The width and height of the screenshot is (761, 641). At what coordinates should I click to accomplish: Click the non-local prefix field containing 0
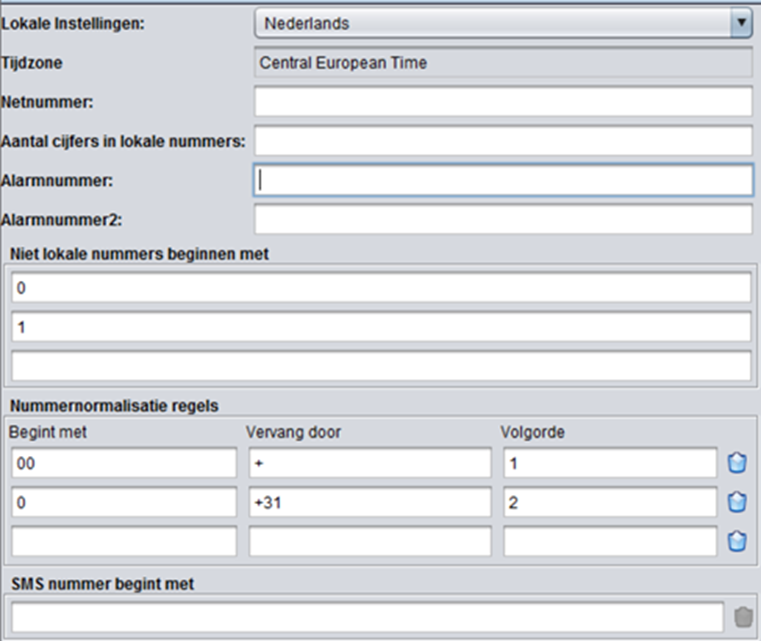(x=380, y=288)
